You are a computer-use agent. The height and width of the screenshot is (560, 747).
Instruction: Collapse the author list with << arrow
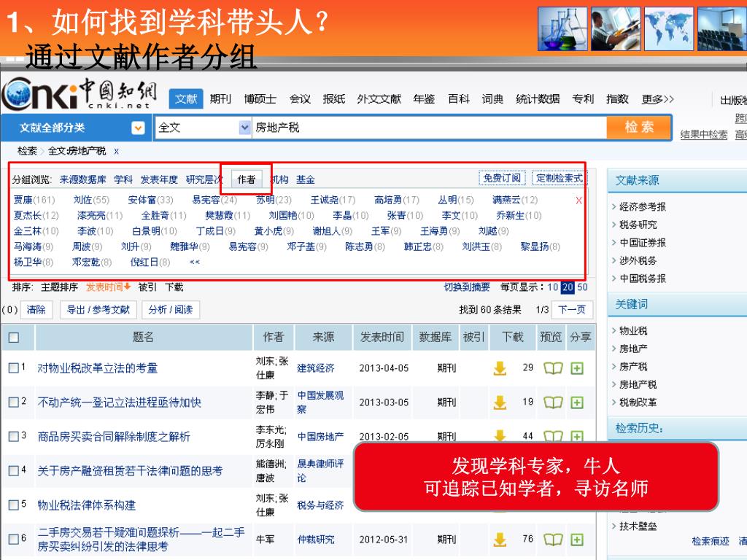coord(194,262)
